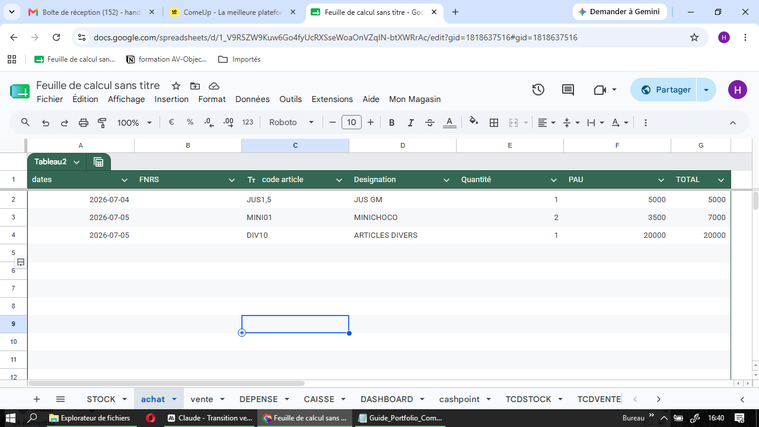Add a new sheet
Screen dimensions: 759x427
pyautogui.click(x=36, y=399)
